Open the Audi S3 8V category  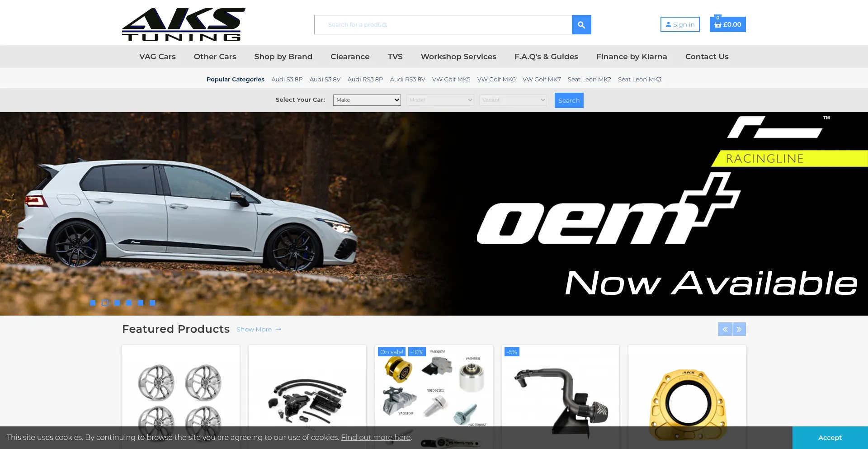pos(325,79)
